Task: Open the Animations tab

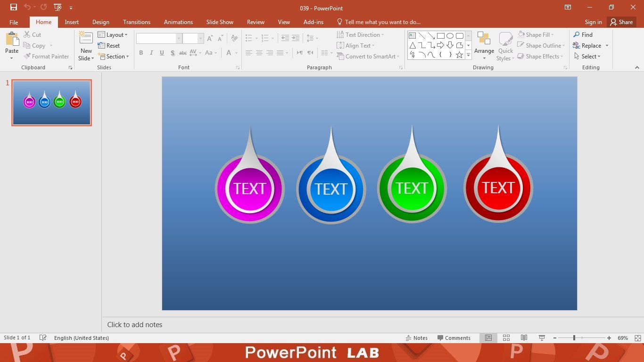Action: [178, 22]
